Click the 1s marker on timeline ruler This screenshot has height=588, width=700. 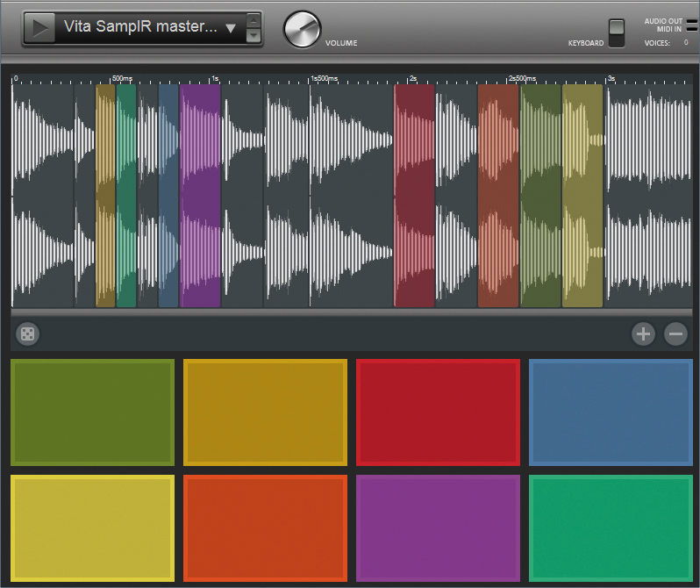[213, 79]
